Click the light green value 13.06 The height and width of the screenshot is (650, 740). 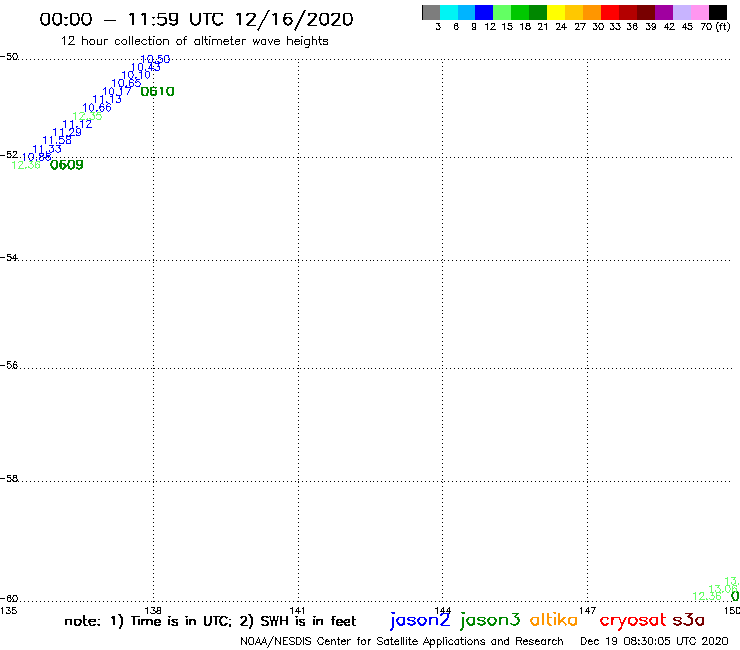click(724, 589)
